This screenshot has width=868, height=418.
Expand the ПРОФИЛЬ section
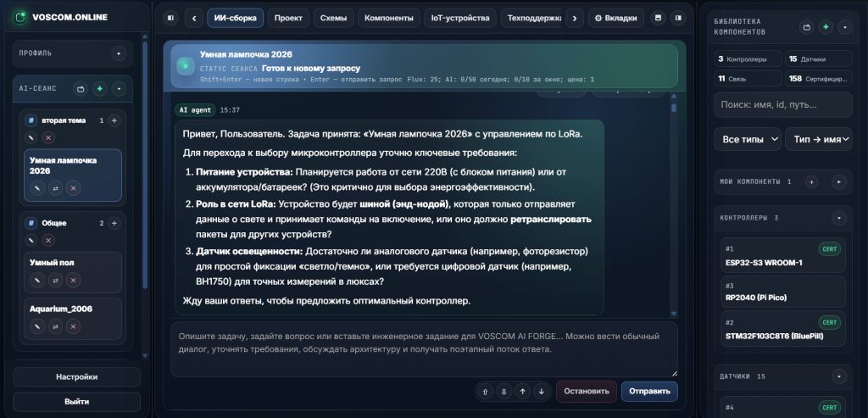coord(119,53)
